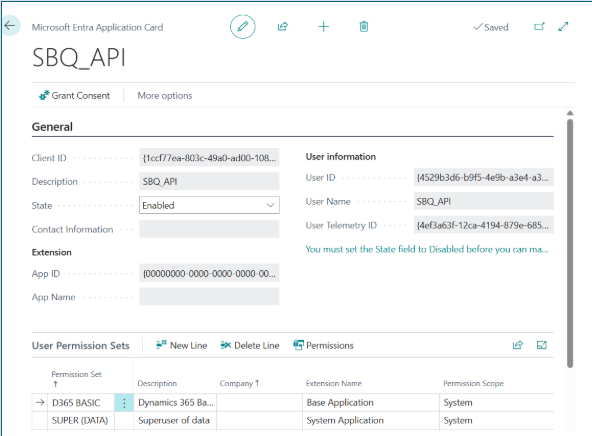
Task: Click the User ID field
Action: pos(484,177)
